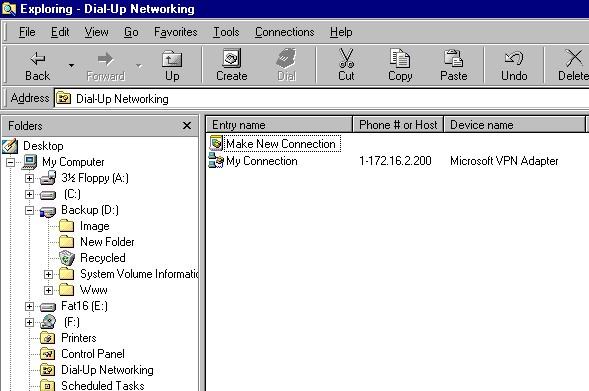Viewport: 589px width, 391px height.
Task: Click the Undo toolbar icon
Action: click(514, 58)
